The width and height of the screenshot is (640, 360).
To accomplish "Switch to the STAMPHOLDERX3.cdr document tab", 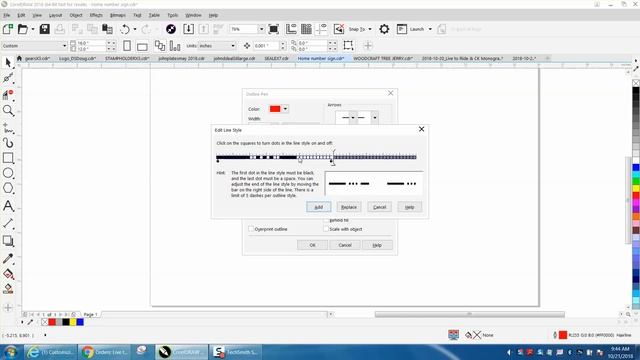I will click(127, 58).
